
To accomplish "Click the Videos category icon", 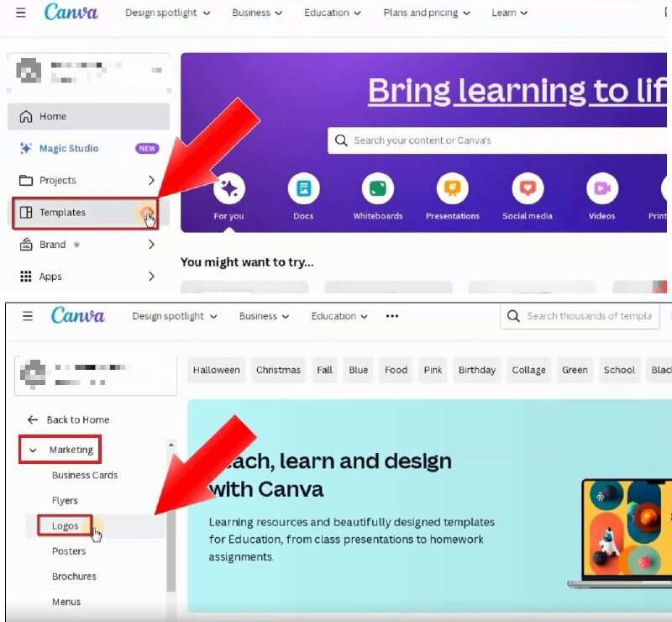I will tap(601, 189).
